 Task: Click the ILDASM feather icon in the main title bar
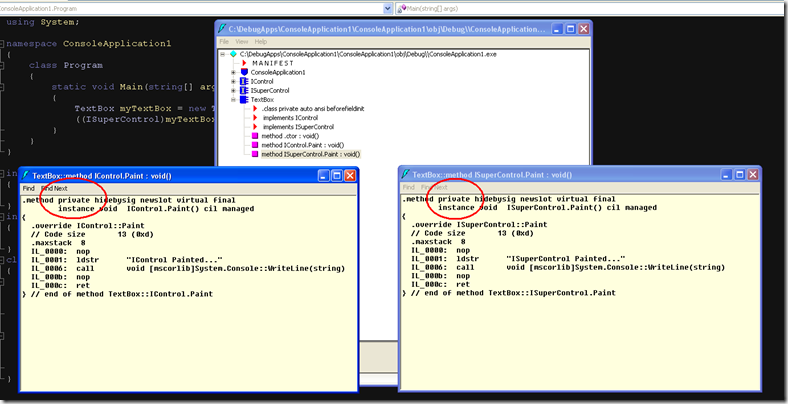pyautogui.click(x=222, y=29)
